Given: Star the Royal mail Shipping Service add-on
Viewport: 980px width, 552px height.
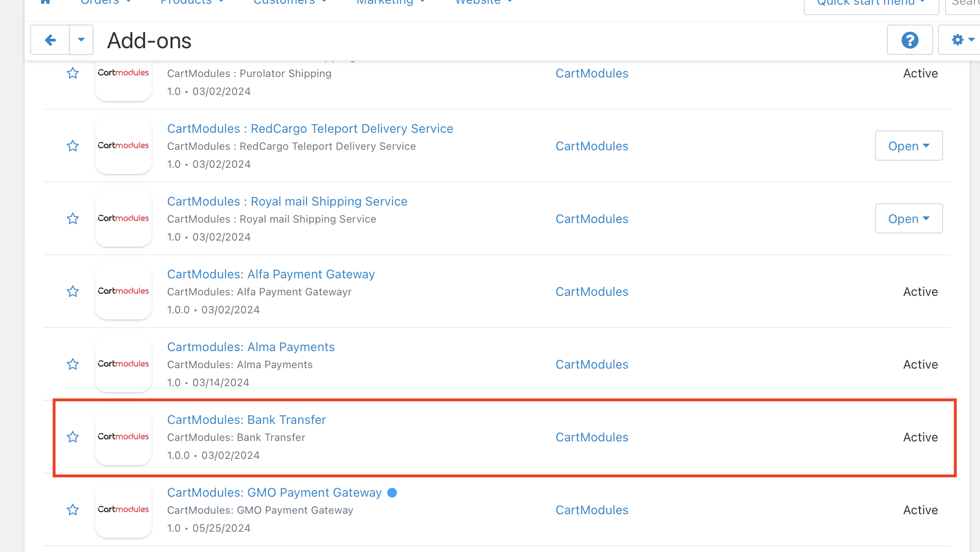Looking at the screenshot, I should [73, 219].
